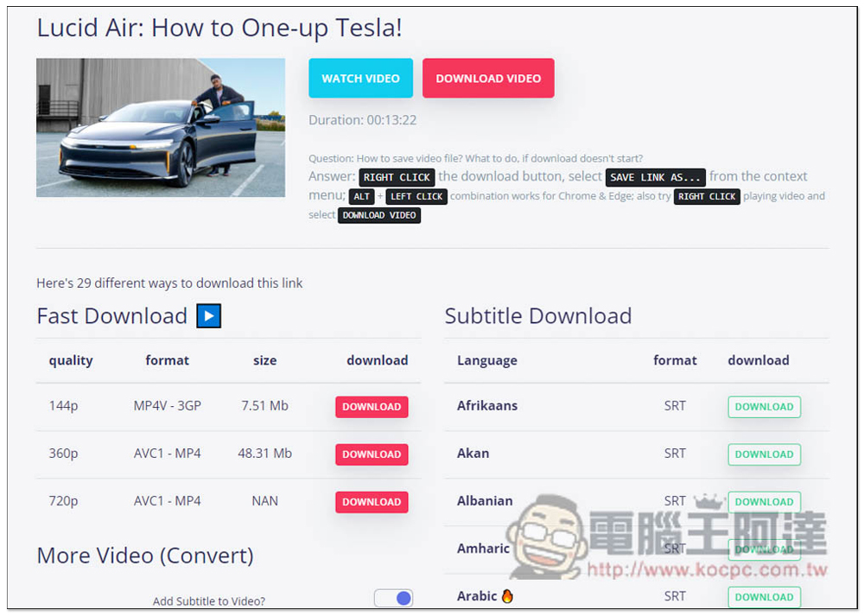Viewport: 864px width, 616px height.
Task: Toggle the Add Subtitle to Video switch
Action: point(393,599)
